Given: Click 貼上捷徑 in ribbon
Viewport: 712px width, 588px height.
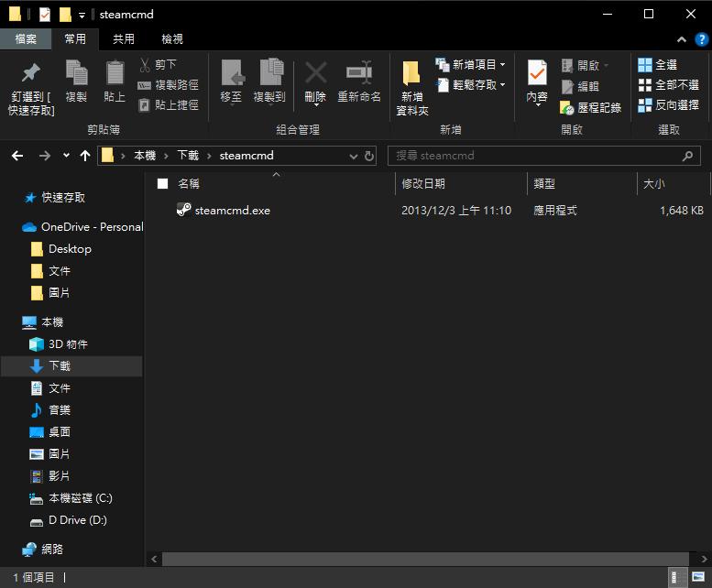Looking at the screenshot, I should tap(168, 105).
